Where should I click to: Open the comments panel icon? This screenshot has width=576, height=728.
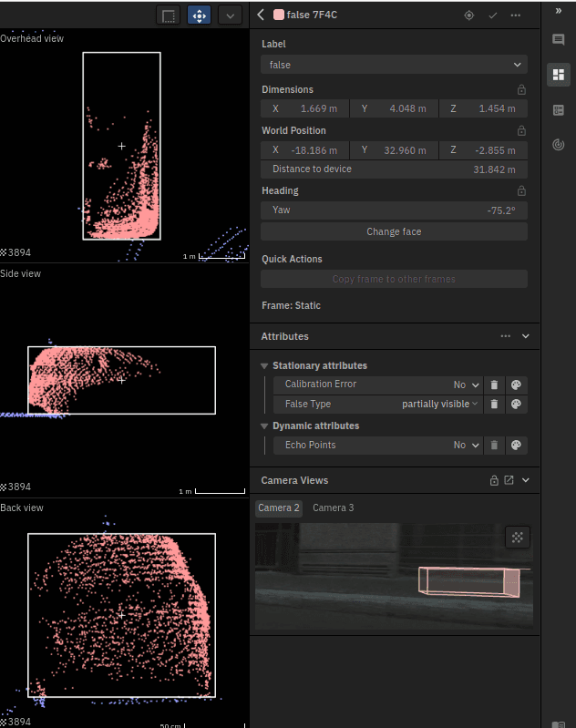coord(559,39)
